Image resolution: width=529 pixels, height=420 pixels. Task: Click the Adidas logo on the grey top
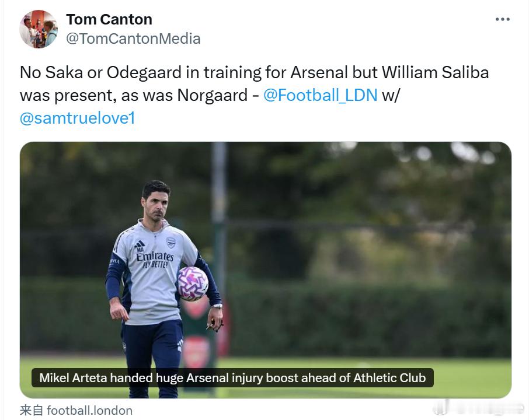pyautogui.click(x=140, y=244)
